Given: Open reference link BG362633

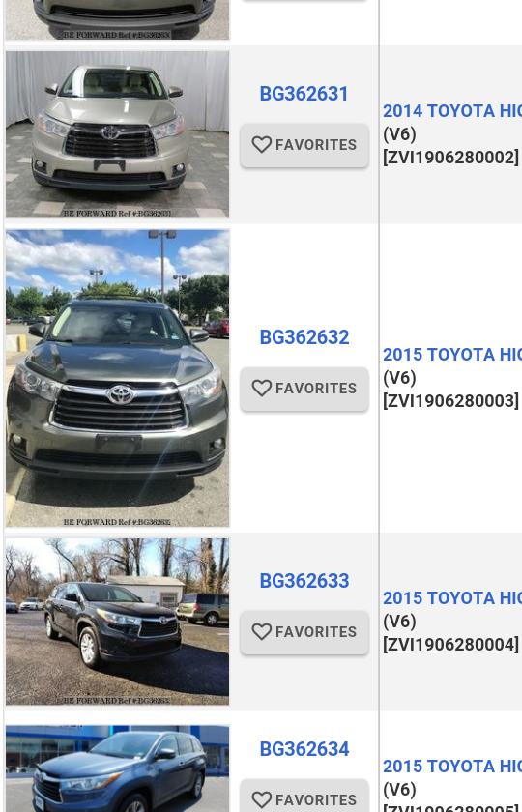Looking at the screenshot, I should coord(304,581).
